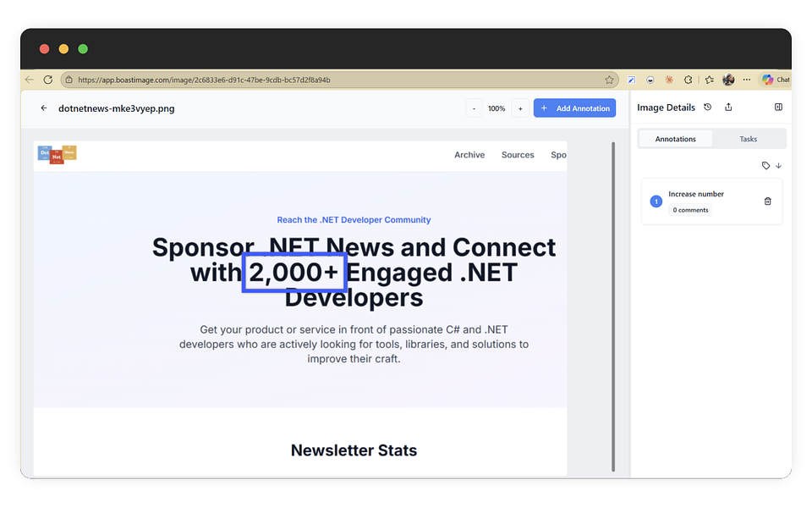Filter annotations with the tag icon

tap(766, 166)
